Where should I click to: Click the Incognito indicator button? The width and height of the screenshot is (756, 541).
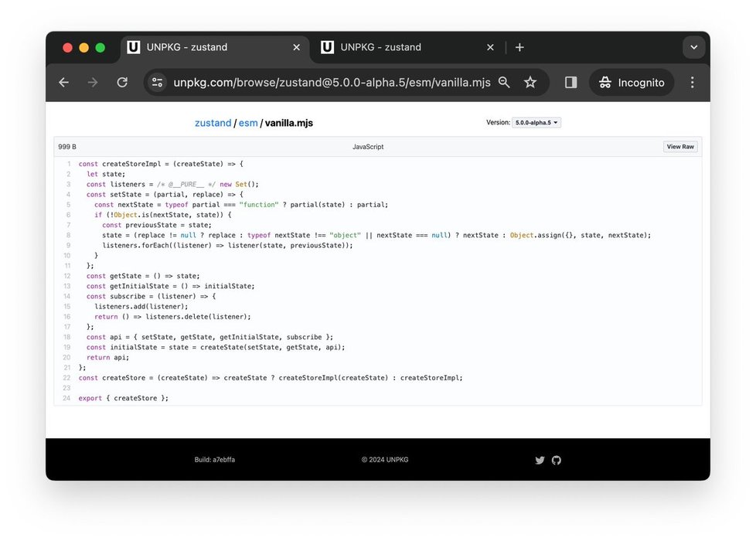click(x=632, y=83)
